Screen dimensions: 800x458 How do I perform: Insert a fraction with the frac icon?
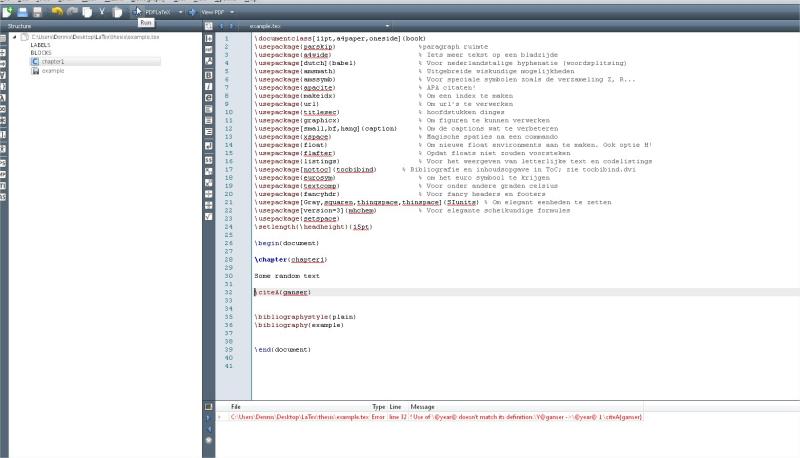(x=209, y=194)
